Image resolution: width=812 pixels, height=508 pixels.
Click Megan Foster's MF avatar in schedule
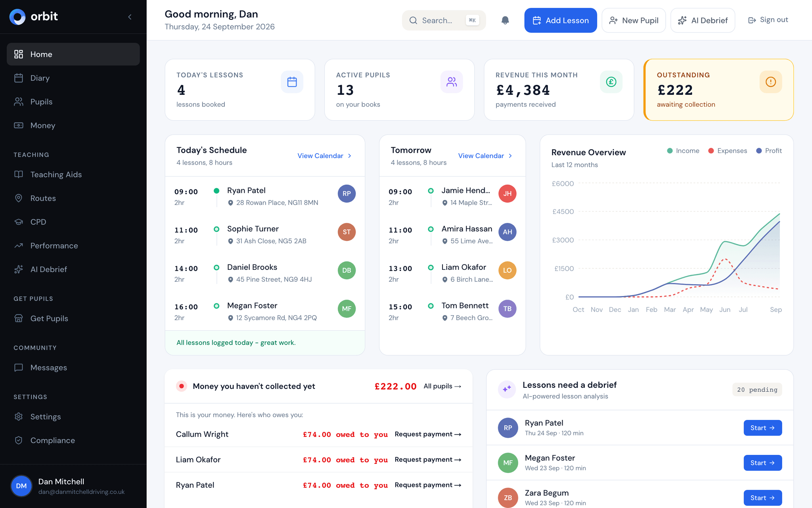(347, 309)
